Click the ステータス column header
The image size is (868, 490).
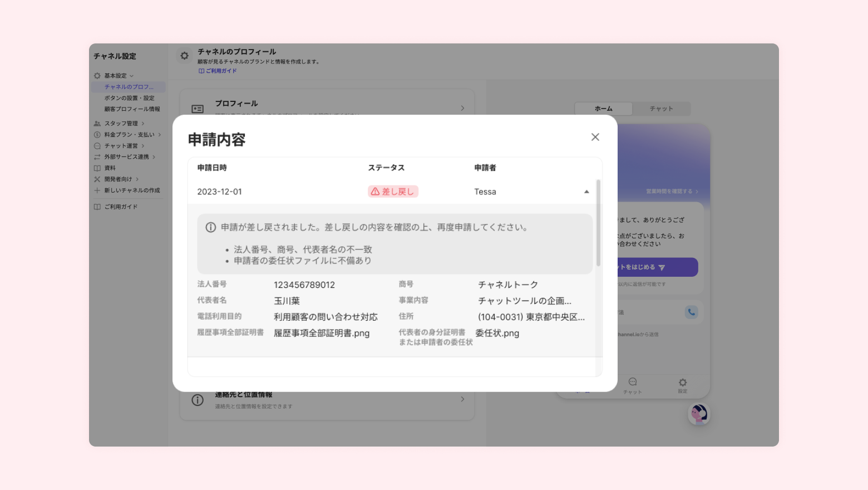click(387, 168)
